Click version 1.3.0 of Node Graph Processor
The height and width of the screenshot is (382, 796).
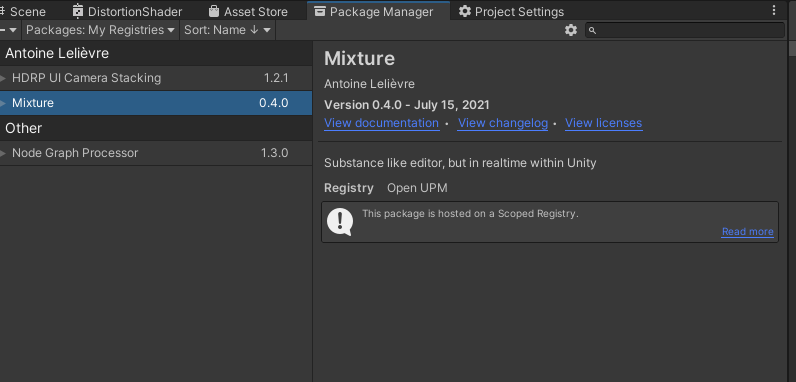[274, 153]
